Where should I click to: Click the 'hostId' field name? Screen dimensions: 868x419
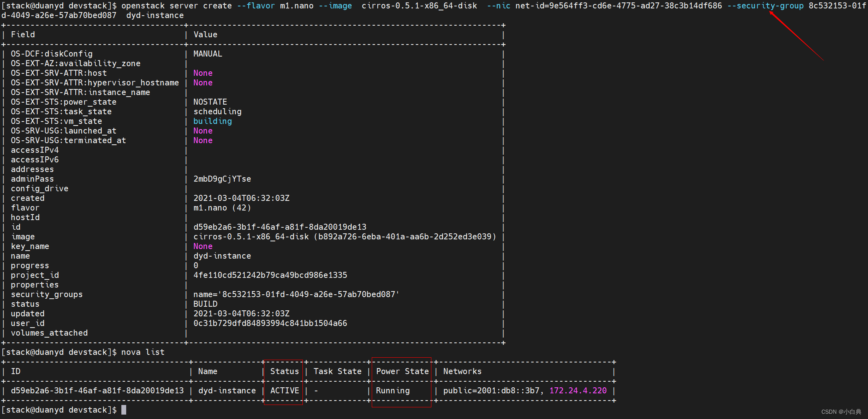[x=25, y=217]
